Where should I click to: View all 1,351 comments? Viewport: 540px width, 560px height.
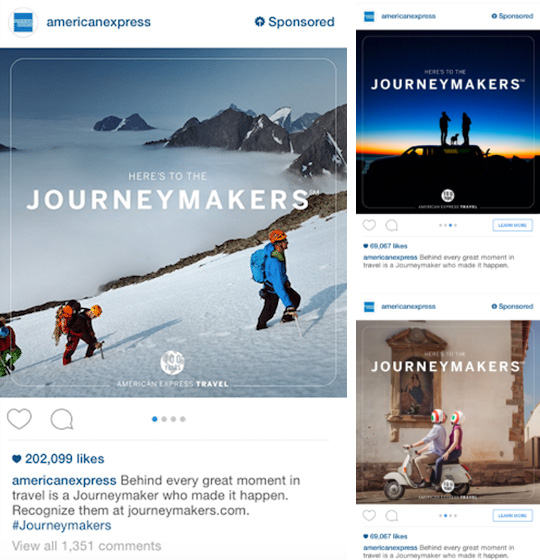tap(87, 546)
